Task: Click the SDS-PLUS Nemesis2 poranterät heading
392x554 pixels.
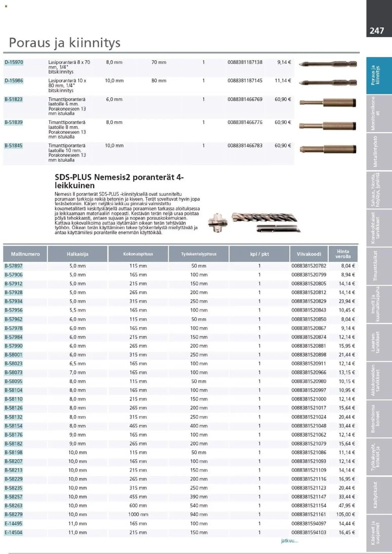Action: (119, 181)
